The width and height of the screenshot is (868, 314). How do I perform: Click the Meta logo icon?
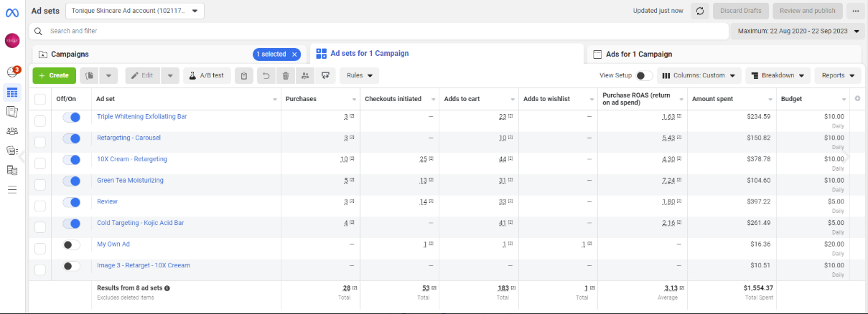(12, 12)
